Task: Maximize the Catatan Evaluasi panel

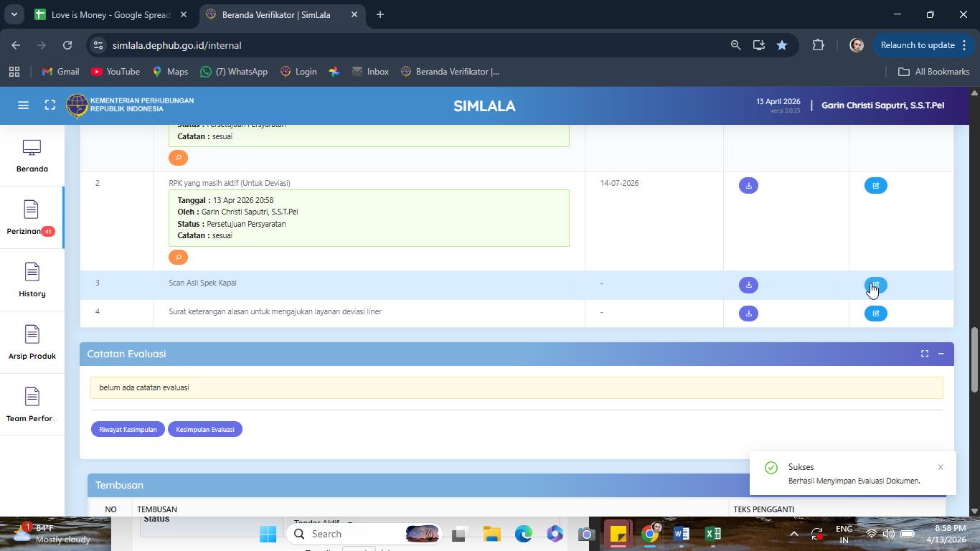Action: (925, 354)
